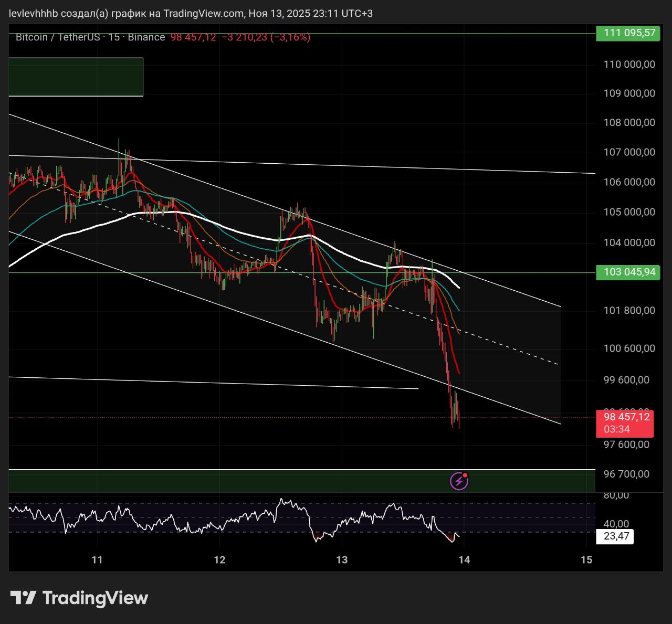672x624 pixels.
Task: Click the red current price label 98 457,12
Action: coord(625,417)
